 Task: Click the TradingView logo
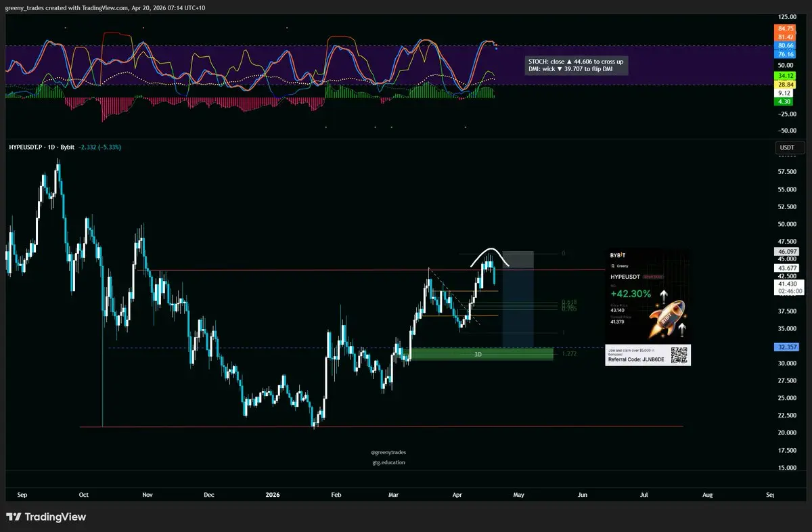[x=45, y=517]
